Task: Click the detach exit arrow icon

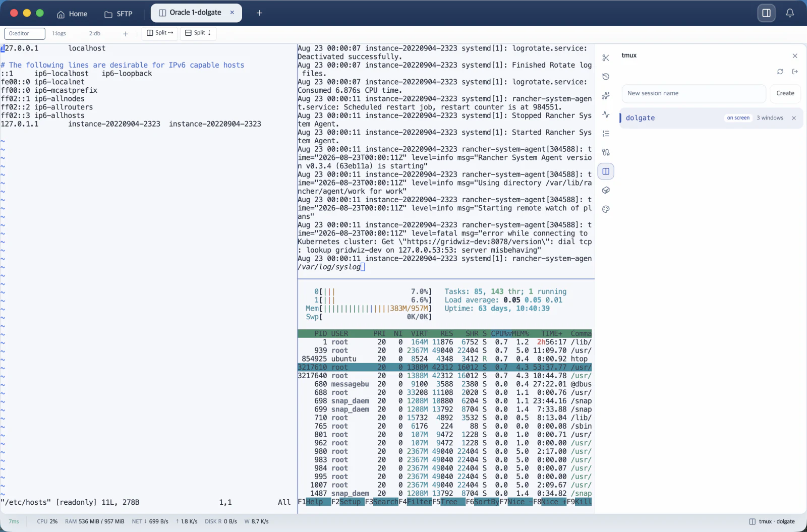Action: (795, 72)
